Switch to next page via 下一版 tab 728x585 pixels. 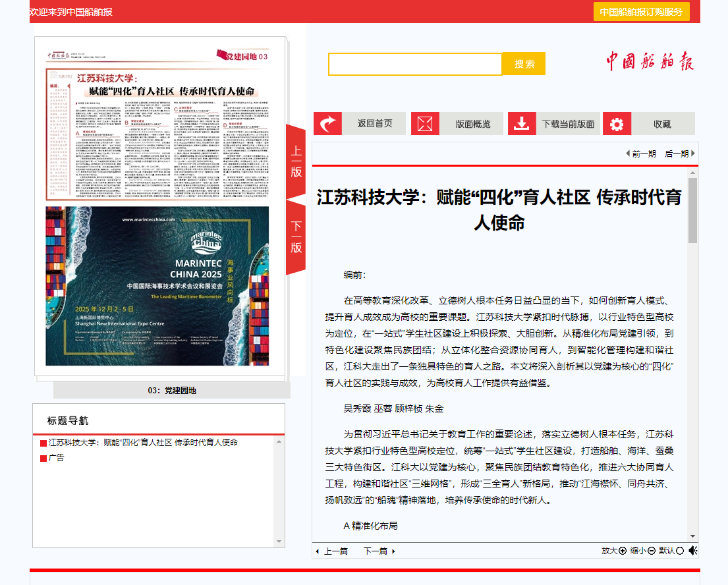296,237
